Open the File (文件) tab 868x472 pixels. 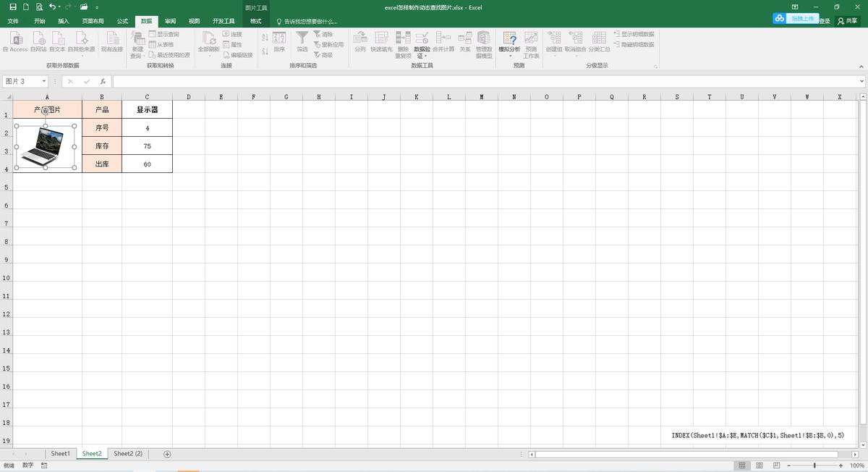(13, 22)
